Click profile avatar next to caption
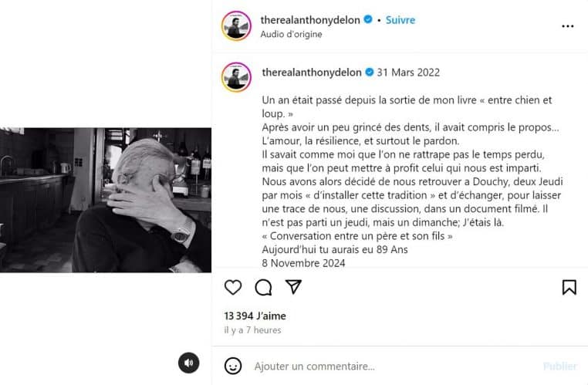 pos(236,77)
